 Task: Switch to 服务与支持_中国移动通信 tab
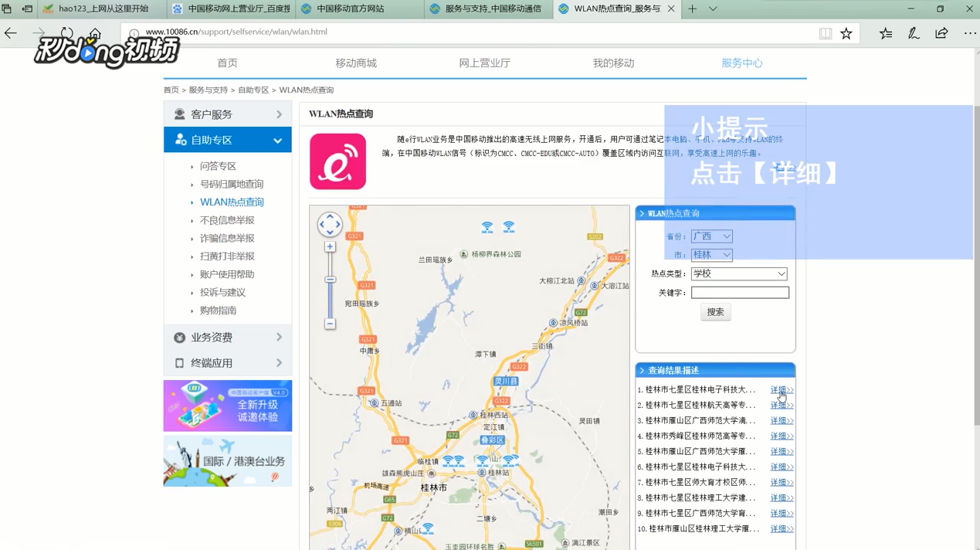point(489,8)
